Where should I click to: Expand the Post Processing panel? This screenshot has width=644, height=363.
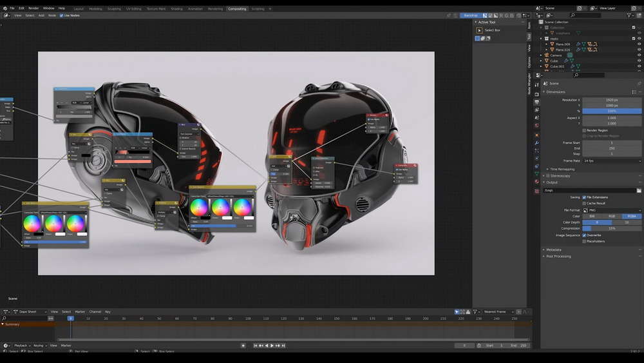point(557,257)
